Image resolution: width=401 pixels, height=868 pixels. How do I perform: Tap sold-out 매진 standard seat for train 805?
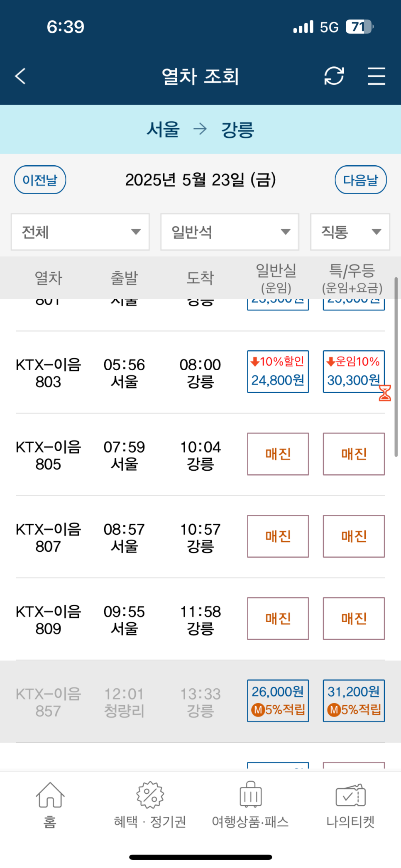pos(278,454)
